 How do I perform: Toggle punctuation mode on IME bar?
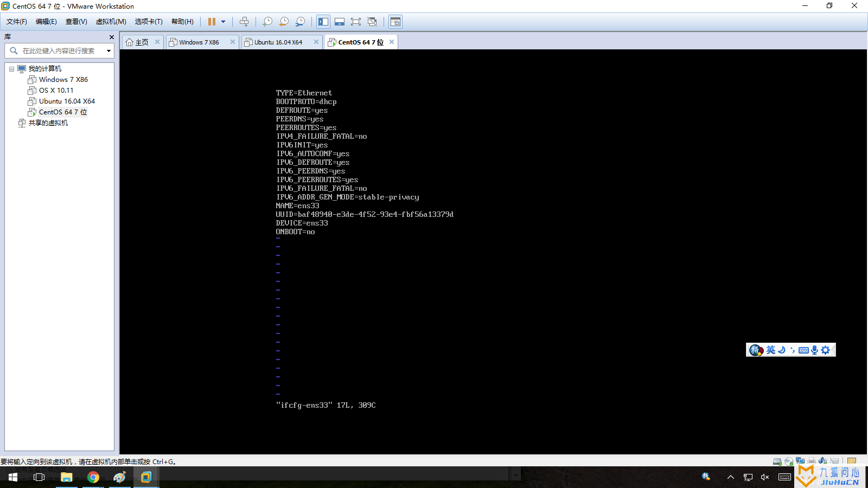[793, 350]
